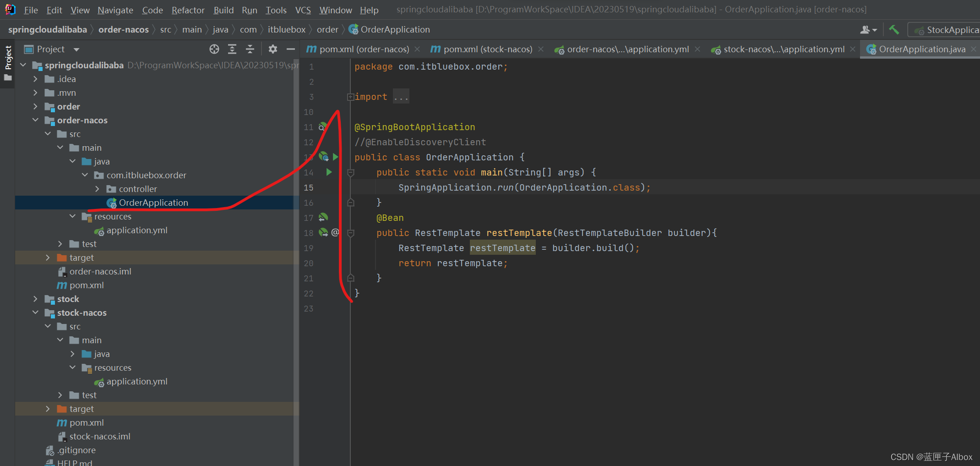The width and height of the screenshot is (980, 466).
Task: Fold the restTemplate method at line 18
Action: 351,233
